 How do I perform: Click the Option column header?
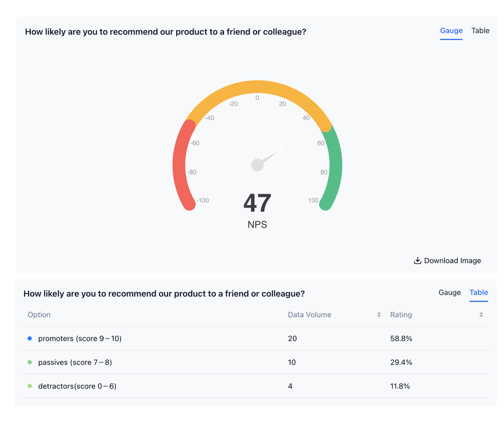point(39,314)
